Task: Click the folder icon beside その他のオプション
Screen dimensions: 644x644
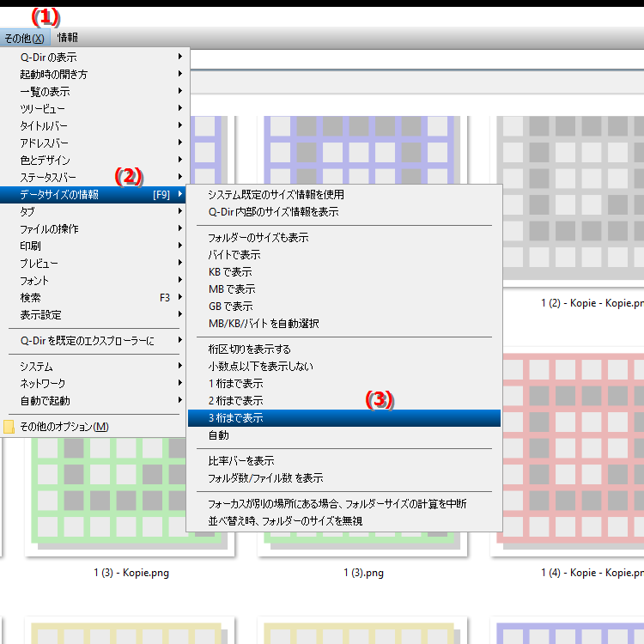Action: click(x=9, y=427)
